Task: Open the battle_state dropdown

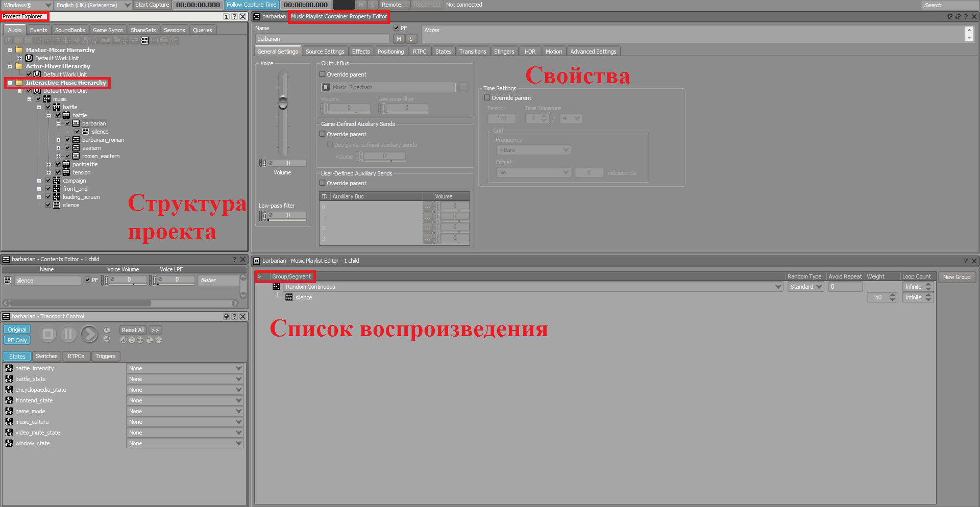Action: [x=238, y=379]
